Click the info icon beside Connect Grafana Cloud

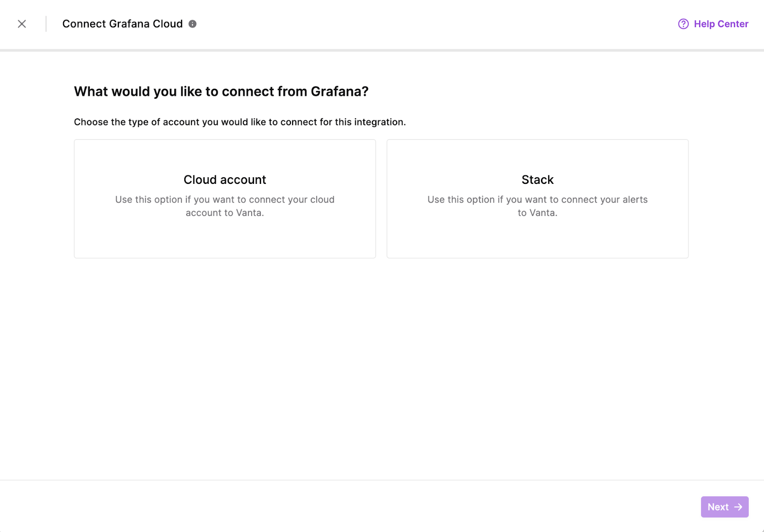(x=192, y=24)
